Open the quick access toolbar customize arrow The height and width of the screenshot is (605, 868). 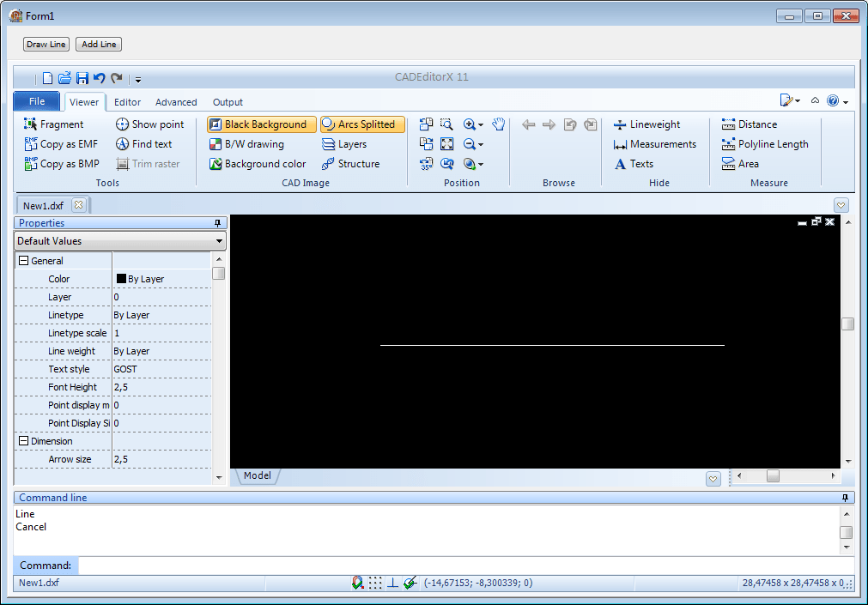138,80
